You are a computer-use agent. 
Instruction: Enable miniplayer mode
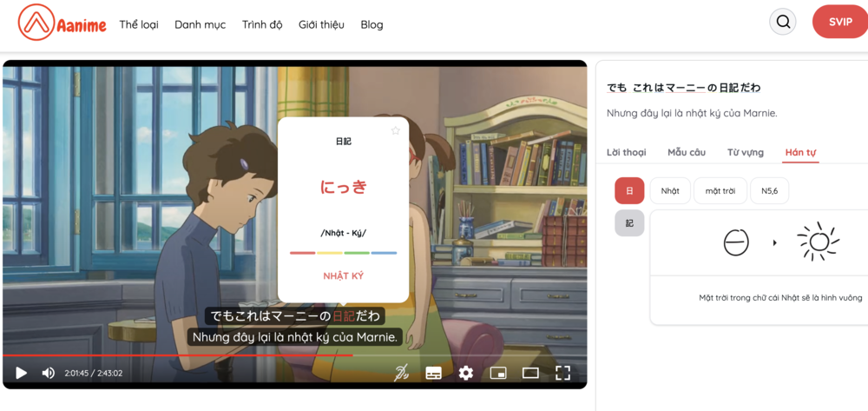[x=498, y=373]
